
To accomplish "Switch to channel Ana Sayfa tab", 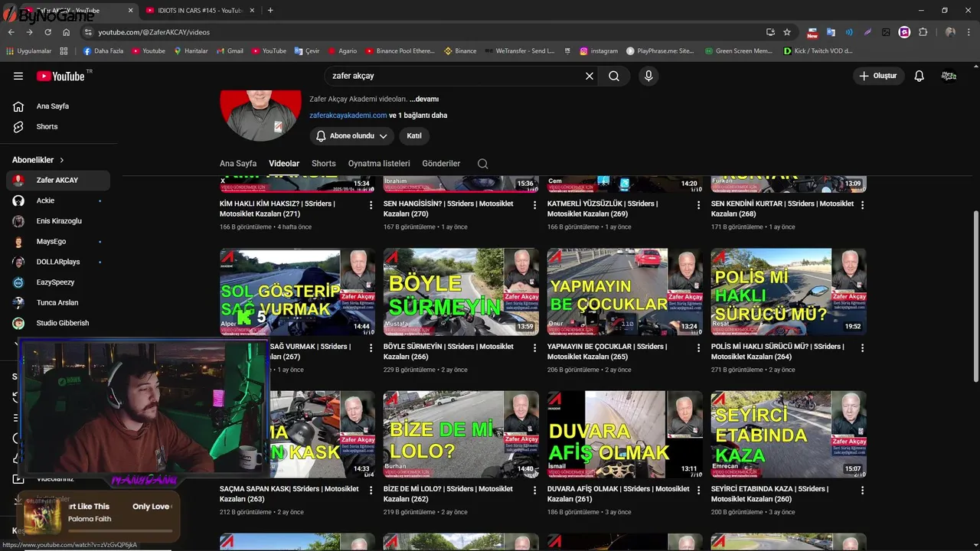I will point(238,164).
